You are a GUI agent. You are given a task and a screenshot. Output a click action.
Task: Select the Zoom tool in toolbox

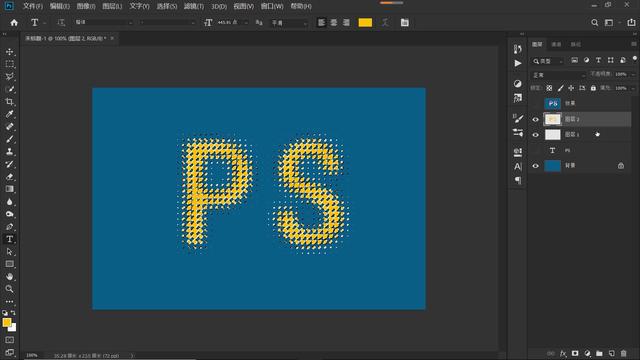9,289
